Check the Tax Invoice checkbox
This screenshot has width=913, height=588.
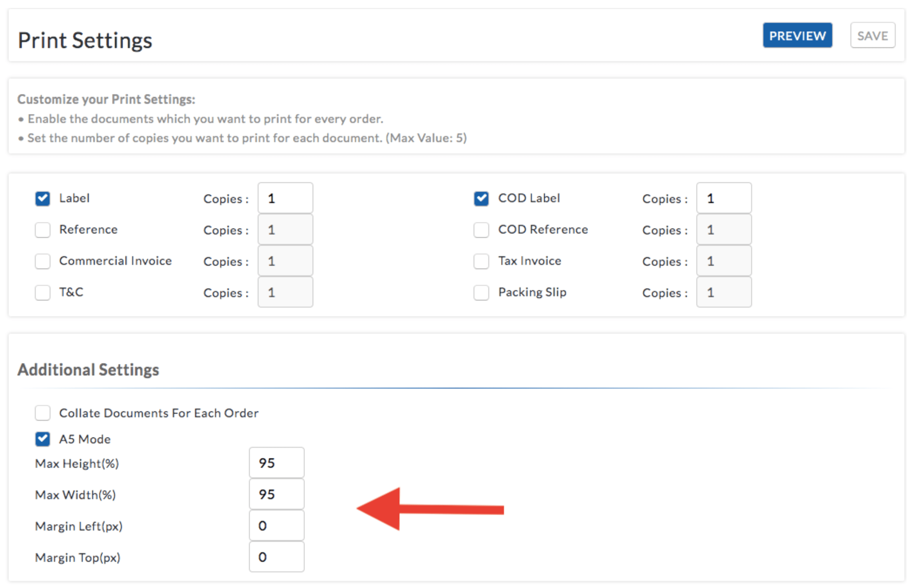tap(481, 261)
